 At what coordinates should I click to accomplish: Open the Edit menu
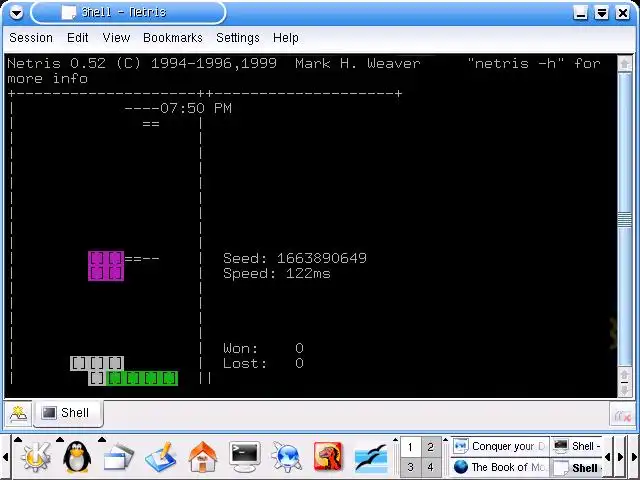78,38
